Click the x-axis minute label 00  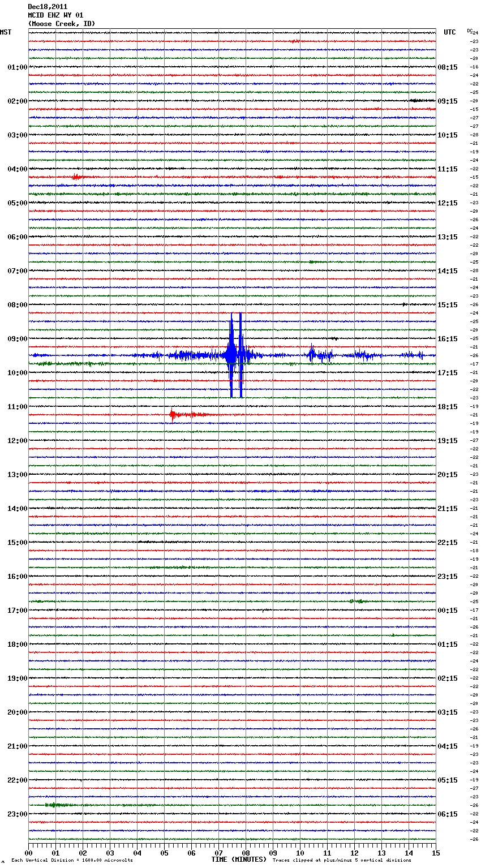click(28, 853)
